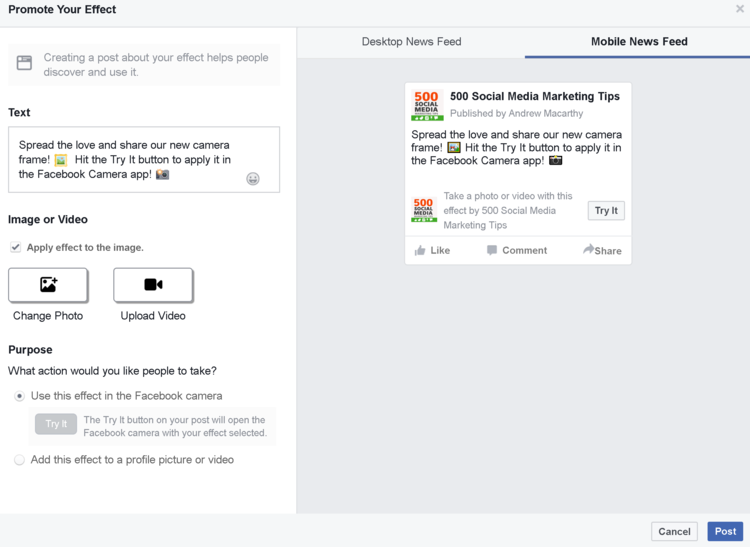Click the Share arrow icon in preview
Screen dimensions: 750x547
coord(588,250)
